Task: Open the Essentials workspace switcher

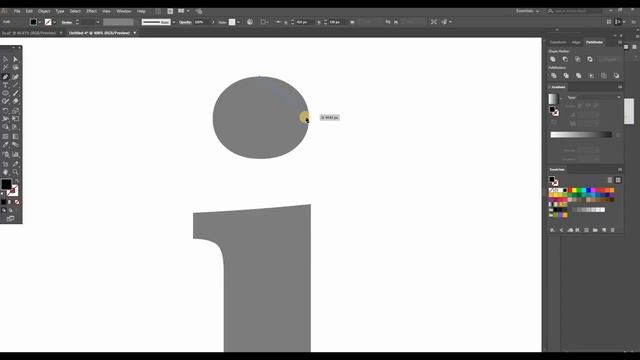Action: pyautogui.click(x=527, y=11)
